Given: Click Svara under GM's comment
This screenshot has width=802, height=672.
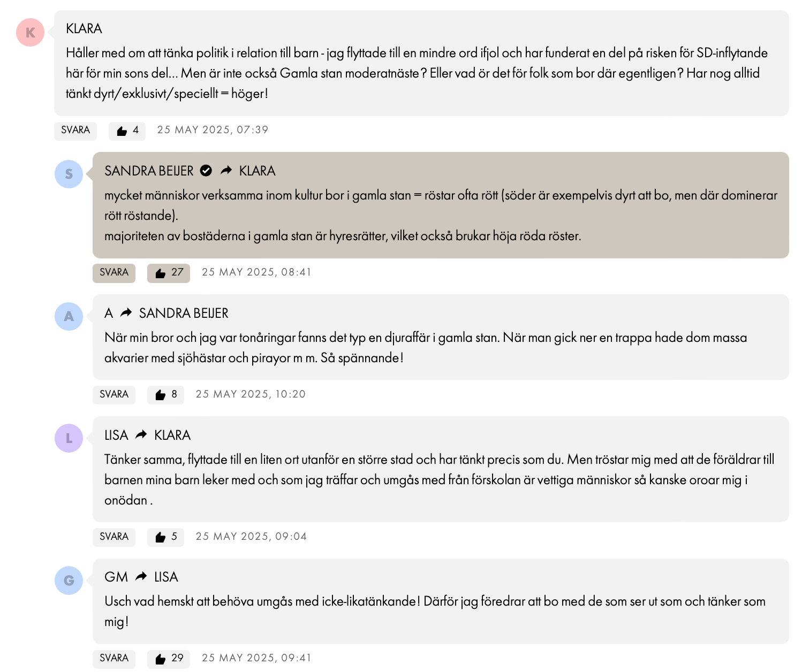Looking at the screenshot, I should (x=114, y=659).
